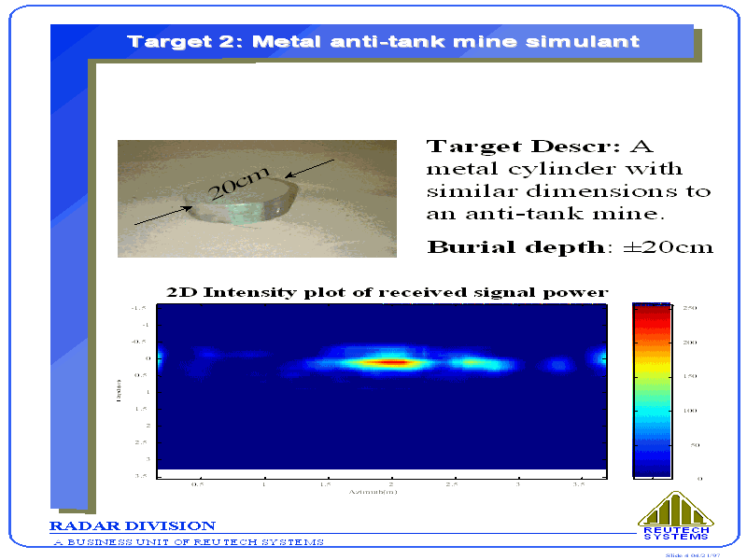Click the '250' value on the color scale
The height and width of the screenshot is (560, 747).
point(690,308)
